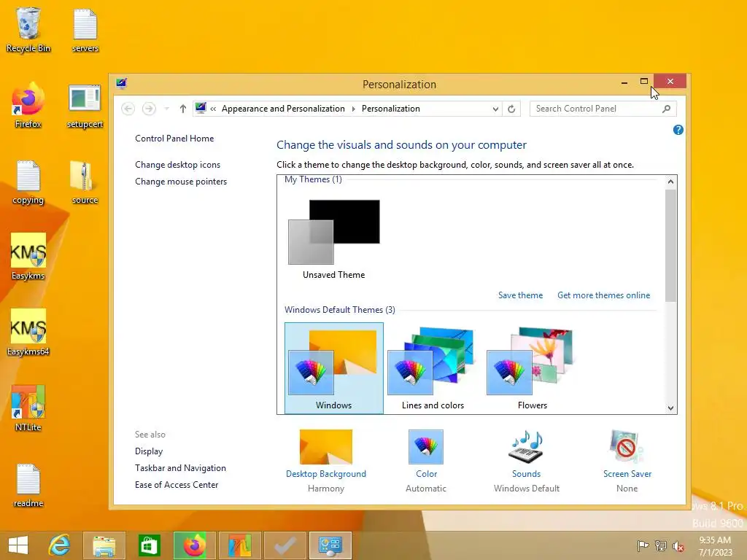The width and height of the screenshot is (747, 560).
Task: Click the theme list scroll down arrow
Action: tap(670, 408)
